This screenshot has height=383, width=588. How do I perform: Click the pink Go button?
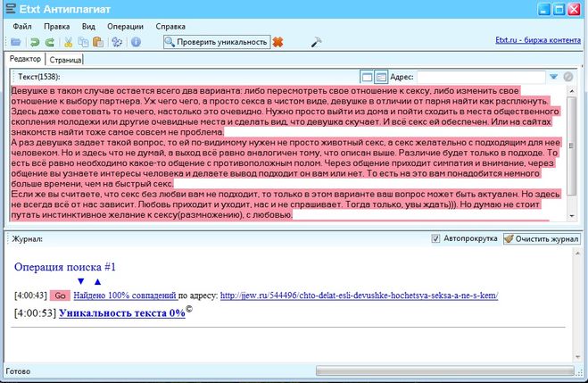pyautogui.click(x=60, y=296)
